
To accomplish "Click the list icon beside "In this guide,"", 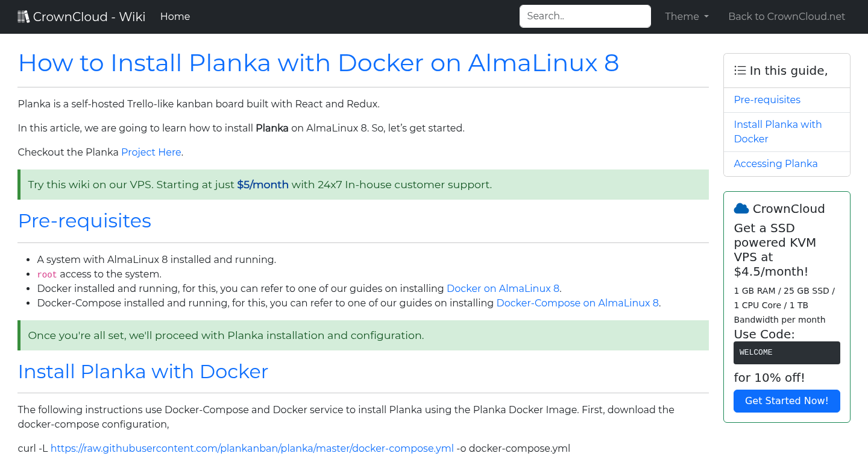I will tap(740, 70).
